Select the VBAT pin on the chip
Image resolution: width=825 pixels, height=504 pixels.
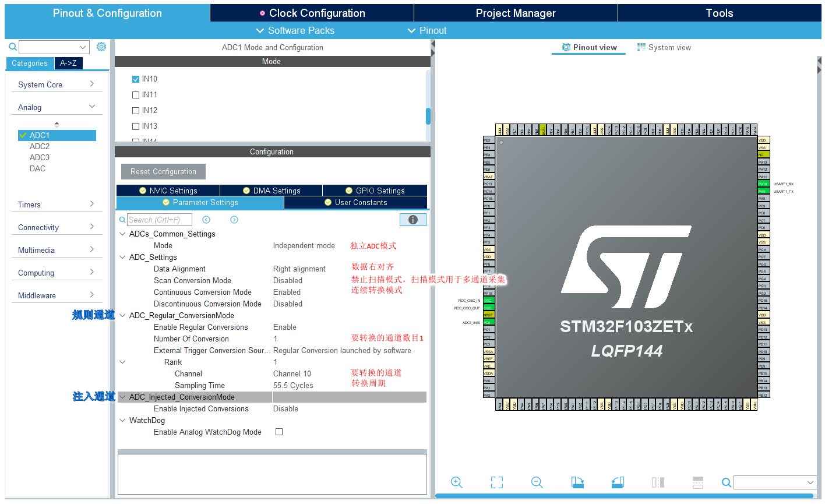click(488, 177)
